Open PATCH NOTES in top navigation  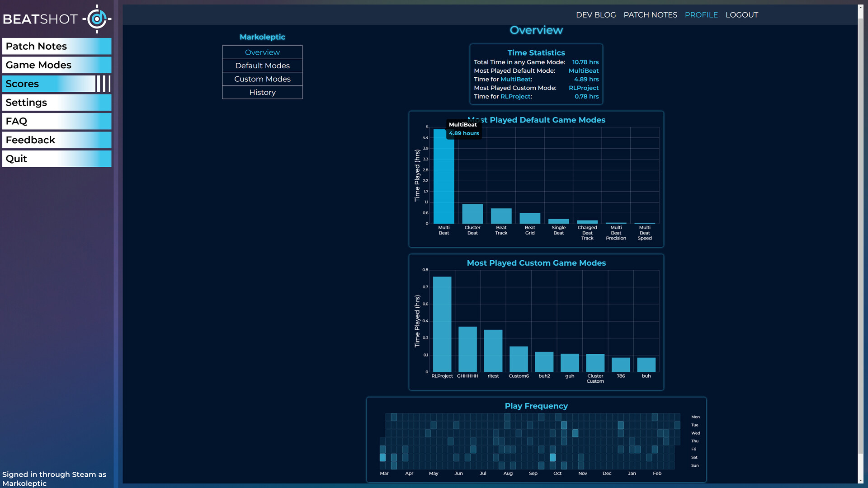click(x=650, y=15)
